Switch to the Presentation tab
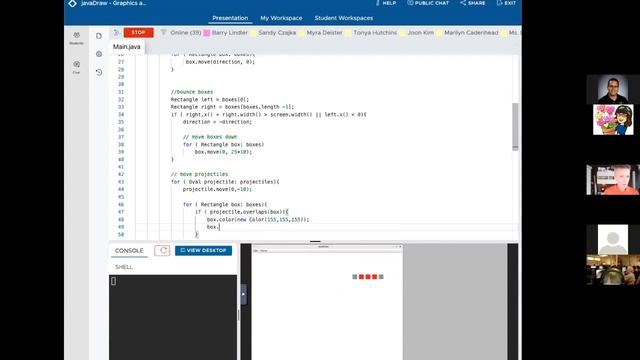Screen dimensions: 640x360 click(x=230, y=18)
